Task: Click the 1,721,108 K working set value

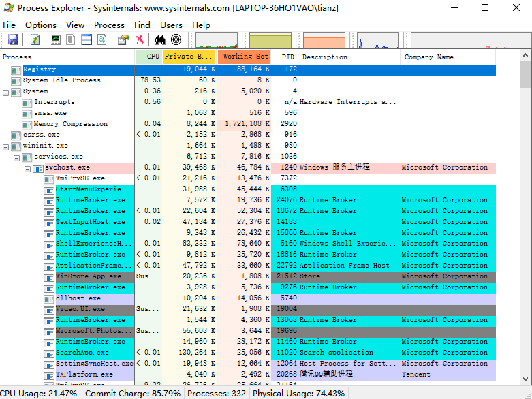Action: (247, 124)
